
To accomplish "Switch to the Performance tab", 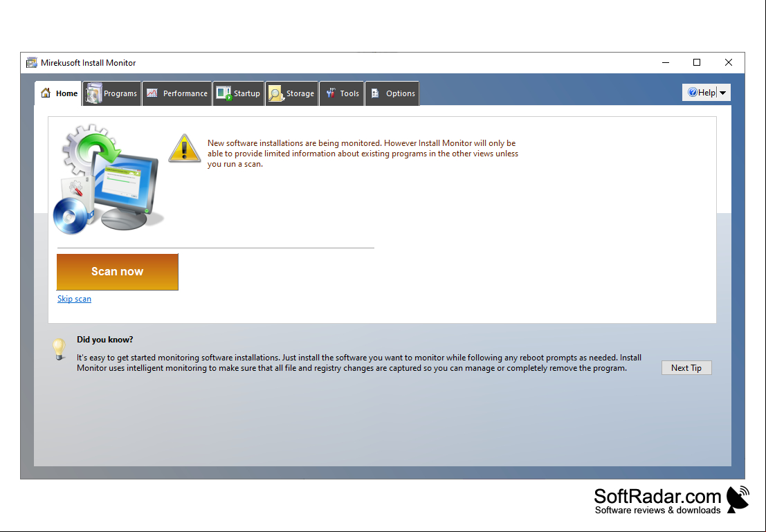I will click(177, 93).
